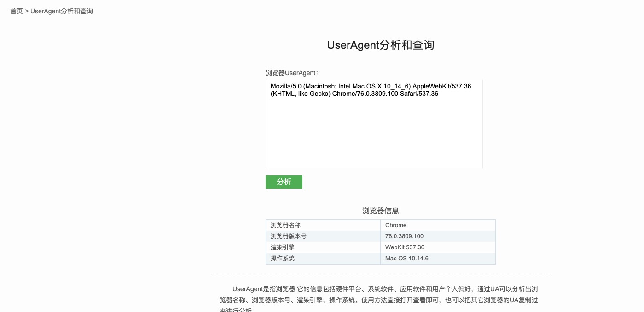Click the breadcrumb separator area
The width and height of the screenshot is (644, 312).
pyautogui.click(x=26, y=11)
